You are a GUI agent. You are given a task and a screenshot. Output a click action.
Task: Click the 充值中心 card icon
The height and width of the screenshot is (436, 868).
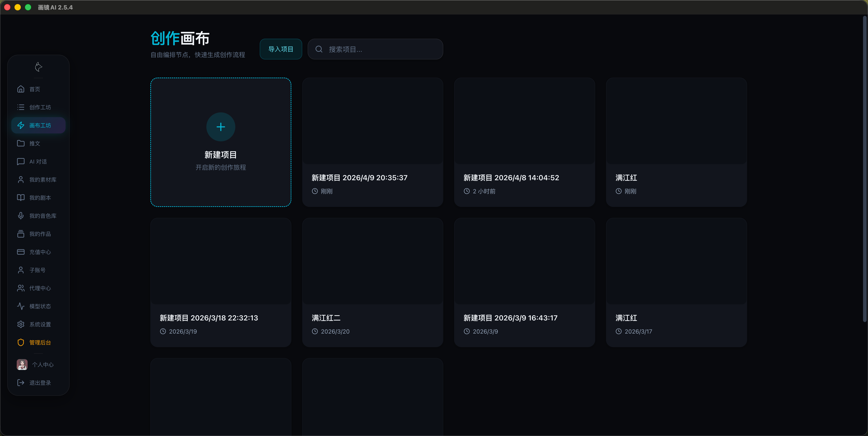(21, 252)
